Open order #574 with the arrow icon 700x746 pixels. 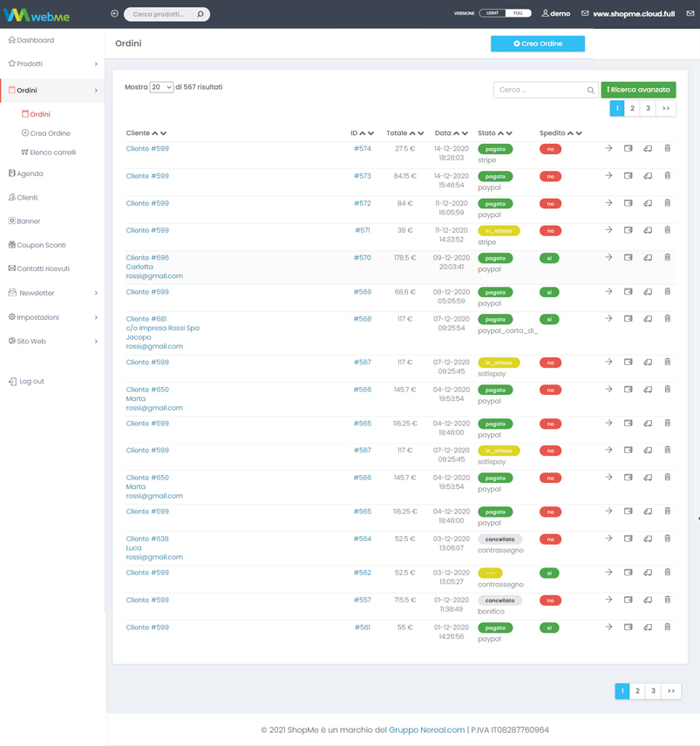(608, 149)
